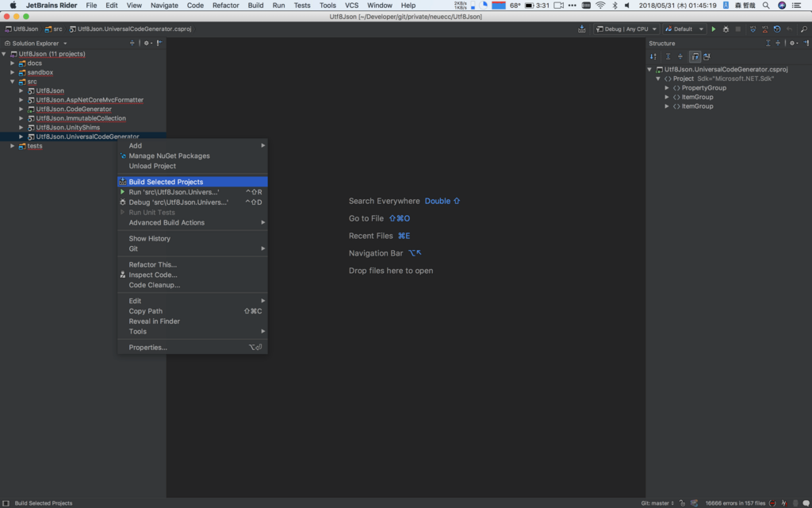Click 16666 errors in 157 files status

tap(735, 502)
